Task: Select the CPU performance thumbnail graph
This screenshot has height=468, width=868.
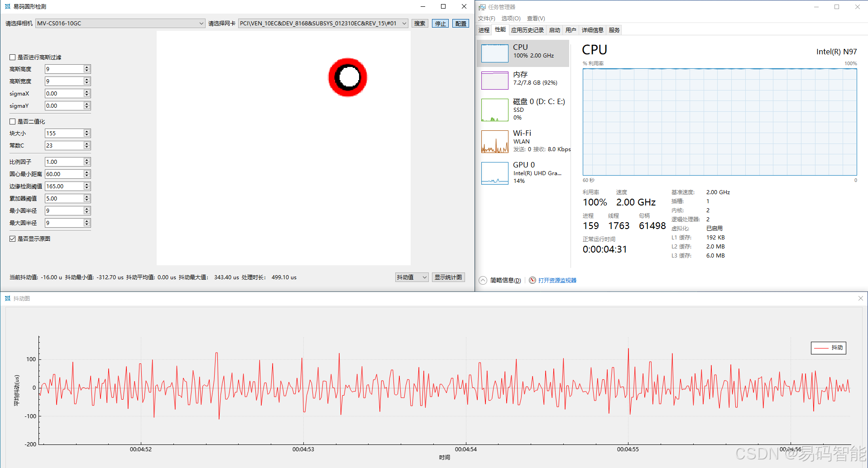Action: pos(494,53)
